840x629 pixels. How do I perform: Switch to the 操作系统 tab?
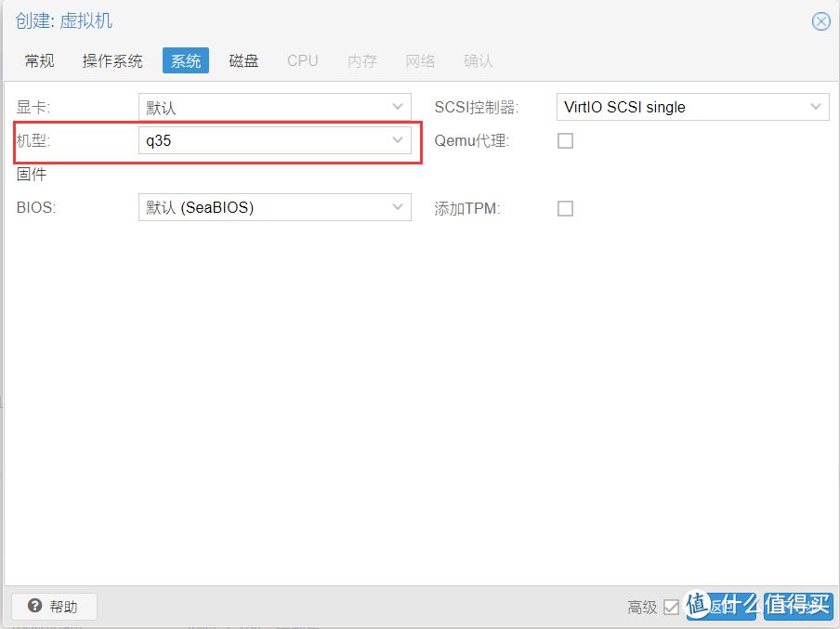point(112,60)
